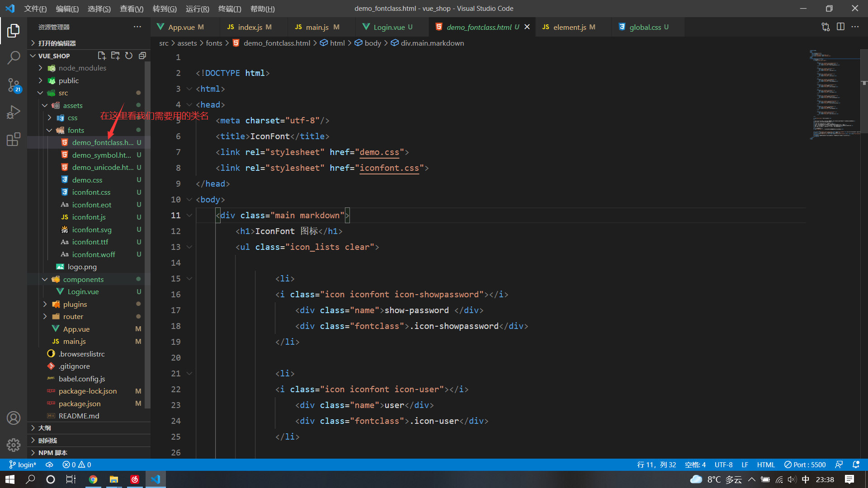The height and width of the screenshot is (488, 868).
Task: Open demo_symbol.html in explorer
Action: [89, 155]
